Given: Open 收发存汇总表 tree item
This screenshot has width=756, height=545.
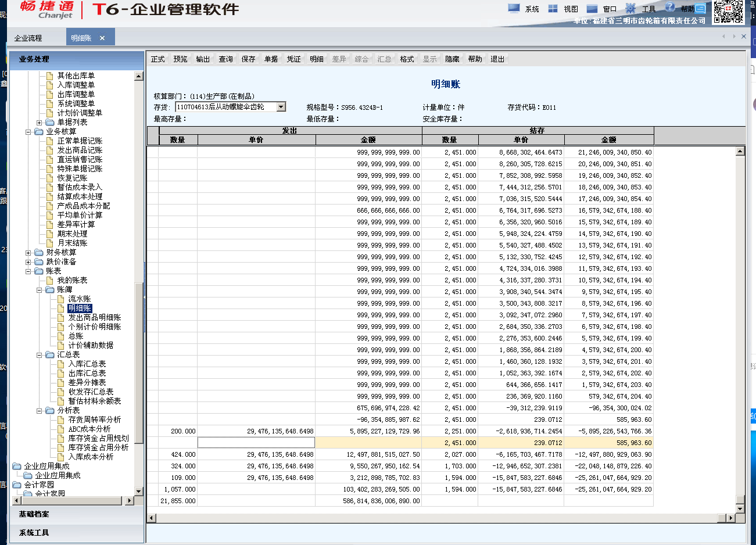Looking at the screenshot, I should coord(91,392).
